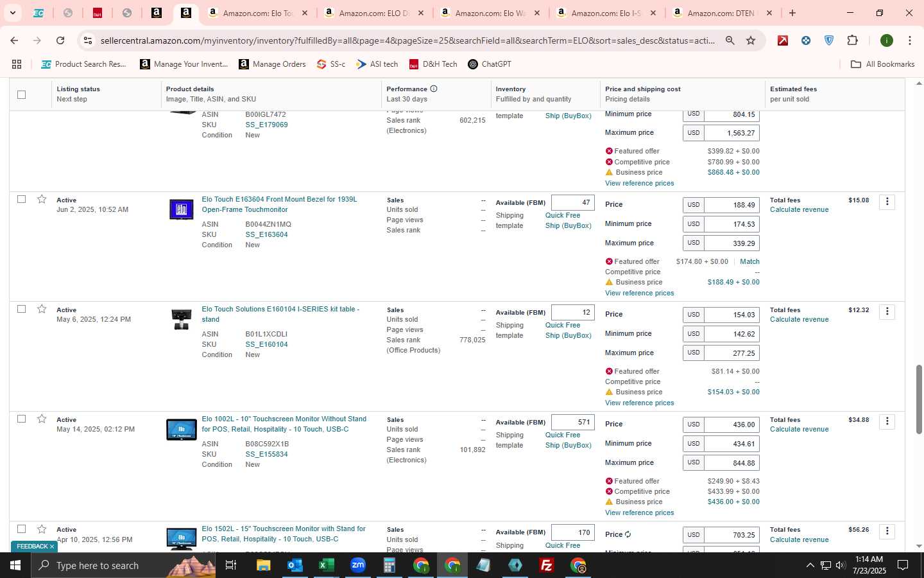This screenshot has width=924, height=578.
Task: Expand the tab search dropdown arrow
Action: (12, 13)
